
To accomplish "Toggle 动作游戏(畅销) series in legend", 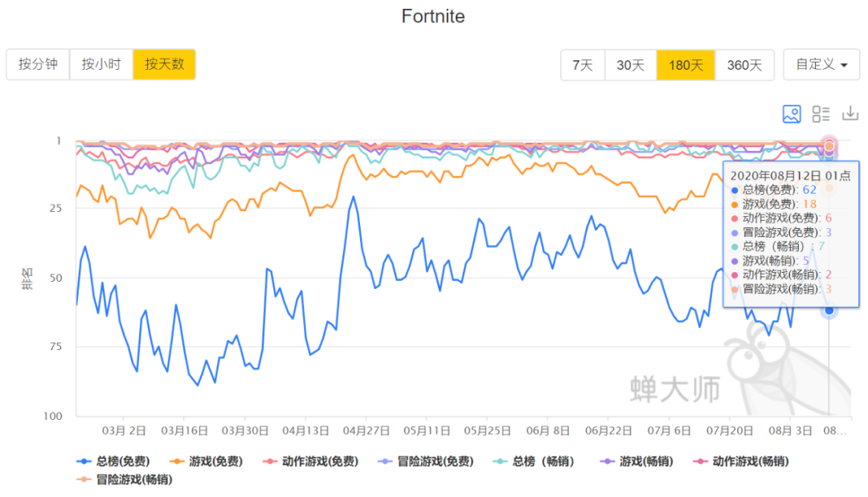I will (741, 461).
